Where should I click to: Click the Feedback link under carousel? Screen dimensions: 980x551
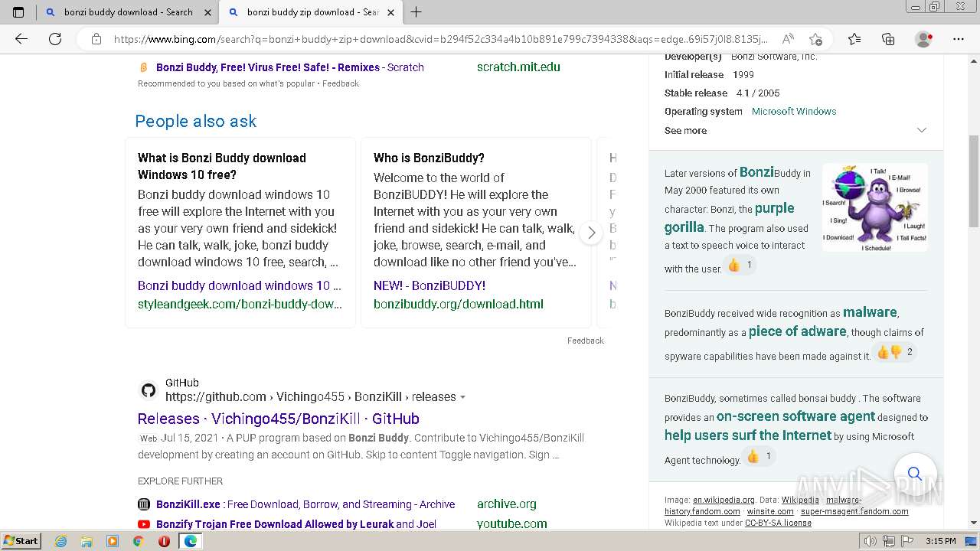click(x=586, y=341)
